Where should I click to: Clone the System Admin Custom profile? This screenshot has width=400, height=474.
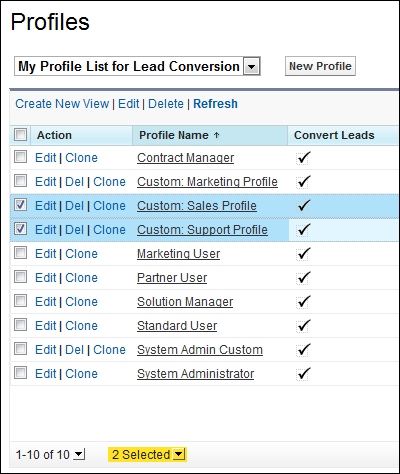click(109, 350)
